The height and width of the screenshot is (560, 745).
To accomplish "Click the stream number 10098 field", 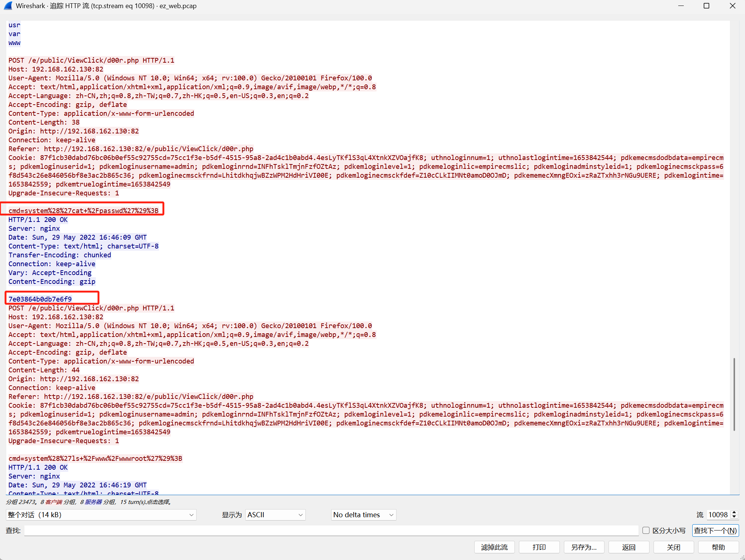I will pyautogui.click(x=717, y=515).
